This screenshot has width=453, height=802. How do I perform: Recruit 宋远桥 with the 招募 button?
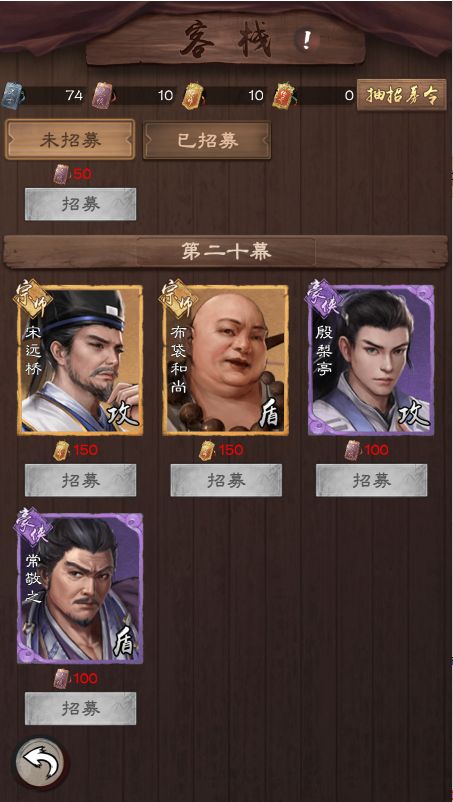80,480
